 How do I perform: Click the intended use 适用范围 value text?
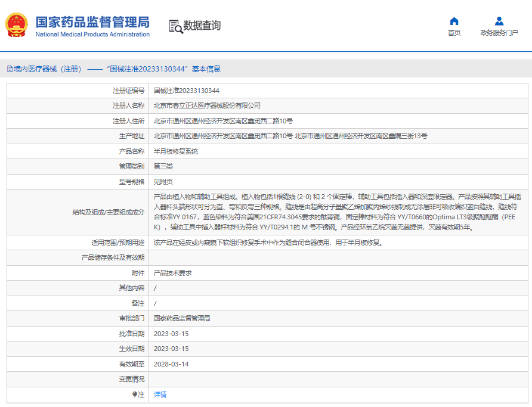point(268,243)
